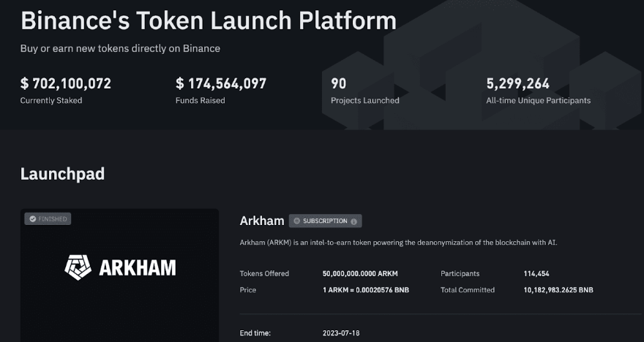Screen dimensions: 644x342
Task: Click the 90 projects launched number
Action: [339, 83]
